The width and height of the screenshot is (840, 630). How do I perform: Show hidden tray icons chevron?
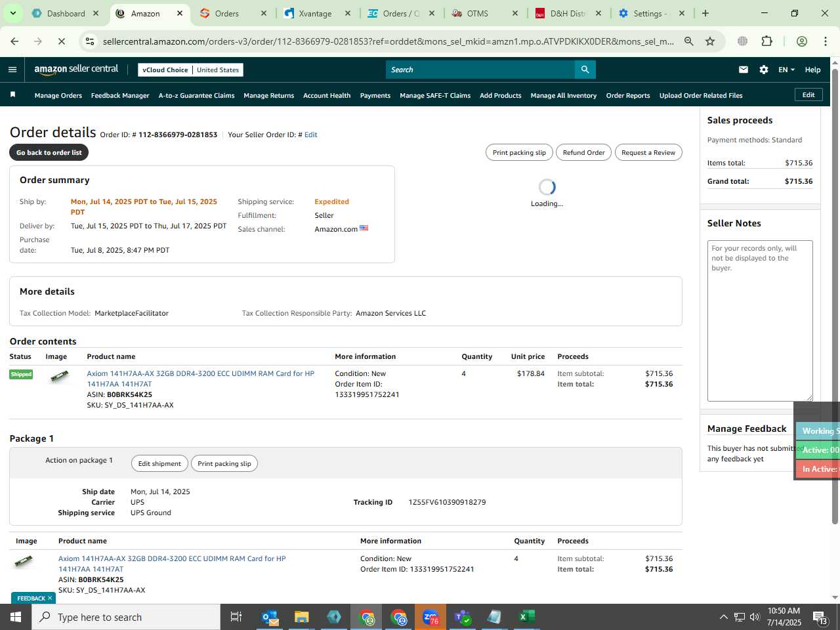point(723,617)
